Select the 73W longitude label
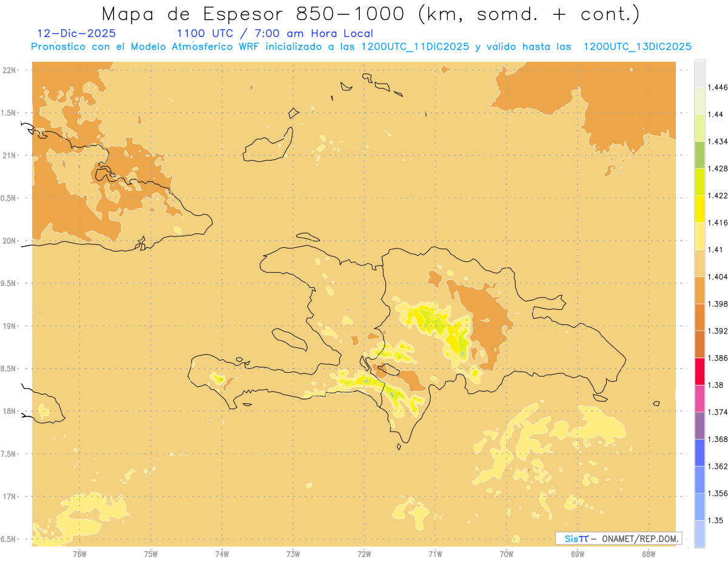 point(293,554)
